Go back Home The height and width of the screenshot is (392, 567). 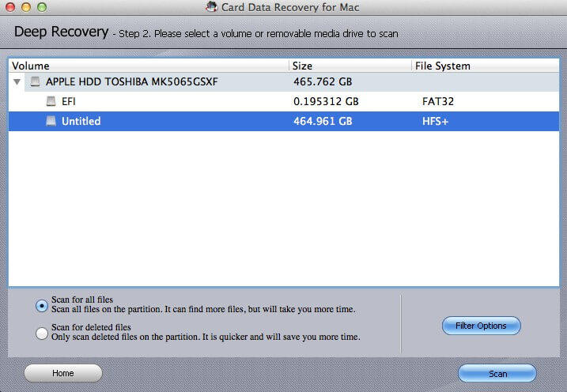[x=63, y=373]
